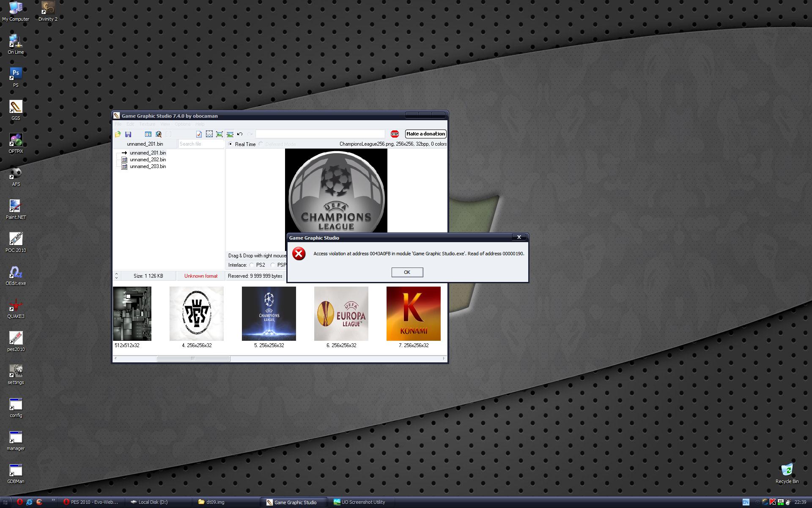Image resolution: width=812 pixels, height=508 pixels.
Task: Select the Real Time radio button
Action: [230, 144]
